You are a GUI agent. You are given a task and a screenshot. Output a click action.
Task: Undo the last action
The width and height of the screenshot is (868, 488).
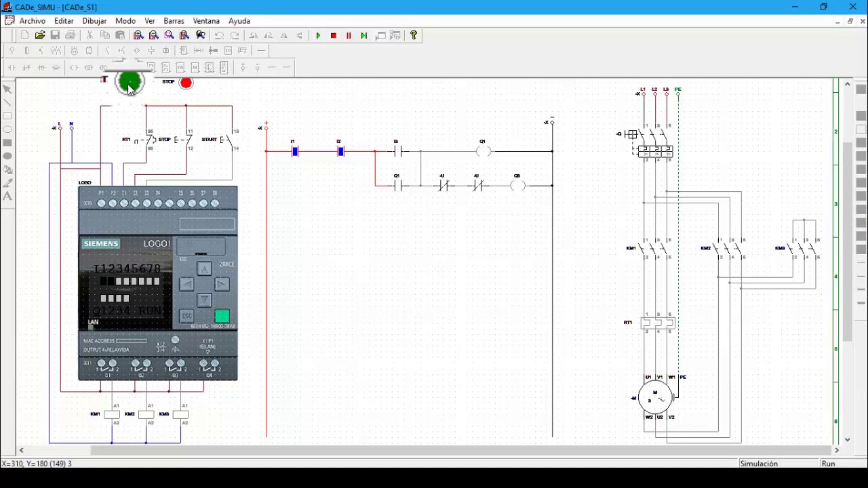pos(219,35)
